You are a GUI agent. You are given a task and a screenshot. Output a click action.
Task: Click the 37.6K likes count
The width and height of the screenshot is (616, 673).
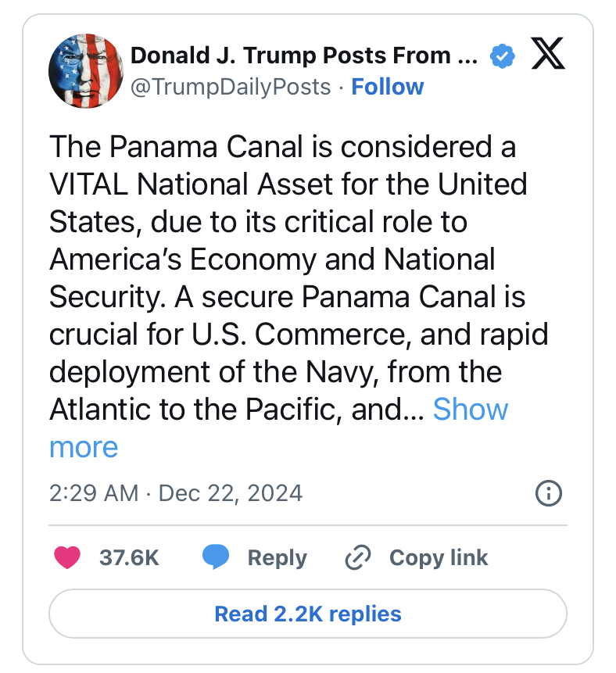130,557
